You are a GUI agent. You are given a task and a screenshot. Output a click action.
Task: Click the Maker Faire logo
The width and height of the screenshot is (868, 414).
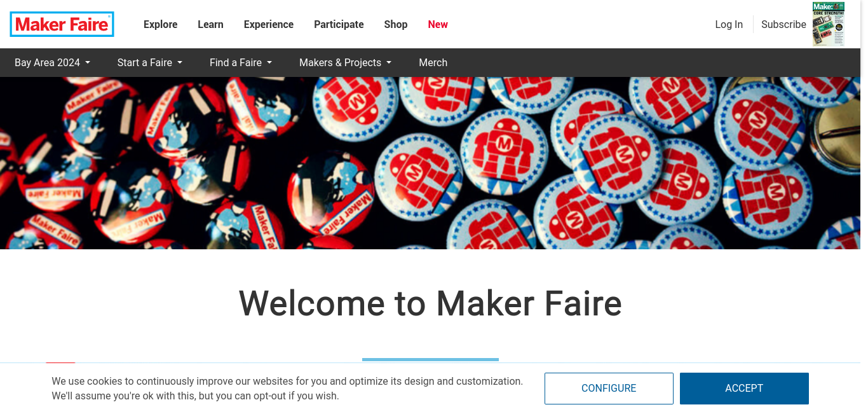[62, 24]
